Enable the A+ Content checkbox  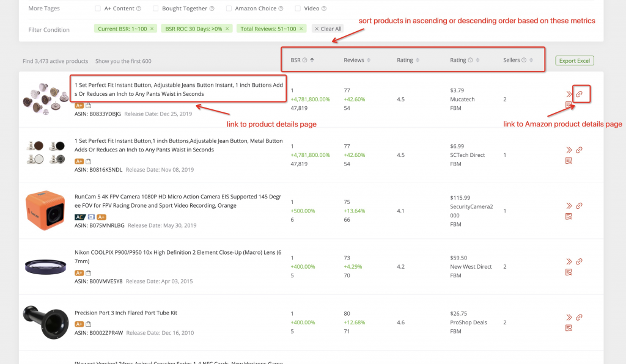click(x=98, y=9)
